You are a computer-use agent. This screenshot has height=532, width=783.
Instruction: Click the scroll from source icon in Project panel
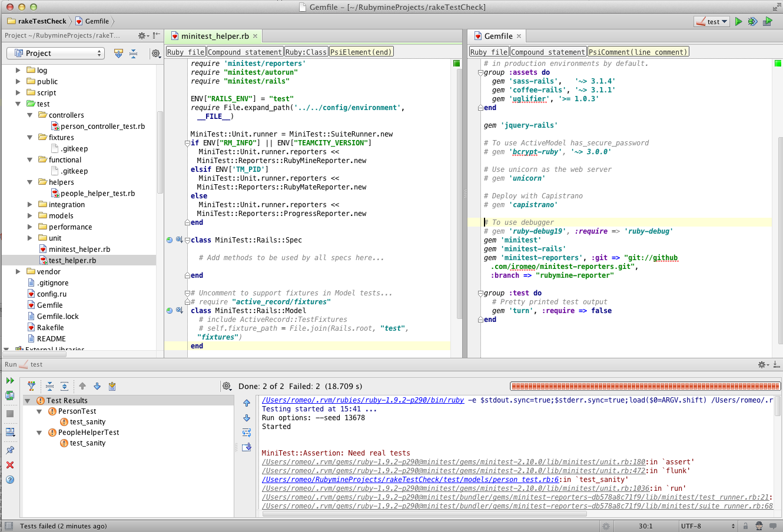point(118,54)
